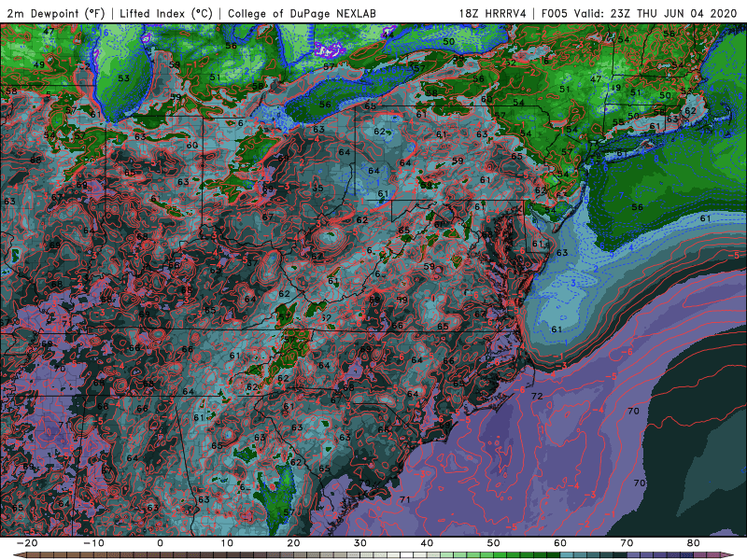
Task: Click the "0" color scale label
Action: (160, 543)
